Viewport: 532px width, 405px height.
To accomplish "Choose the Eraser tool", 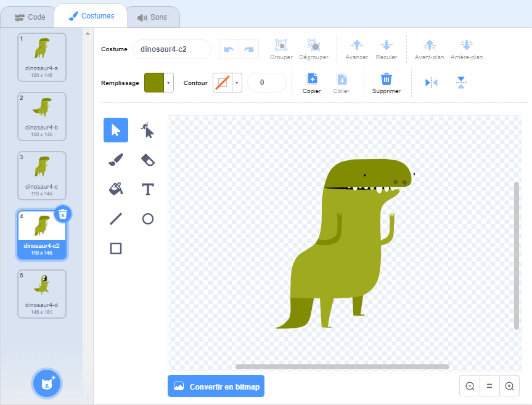I will click(x=147, y=160).
